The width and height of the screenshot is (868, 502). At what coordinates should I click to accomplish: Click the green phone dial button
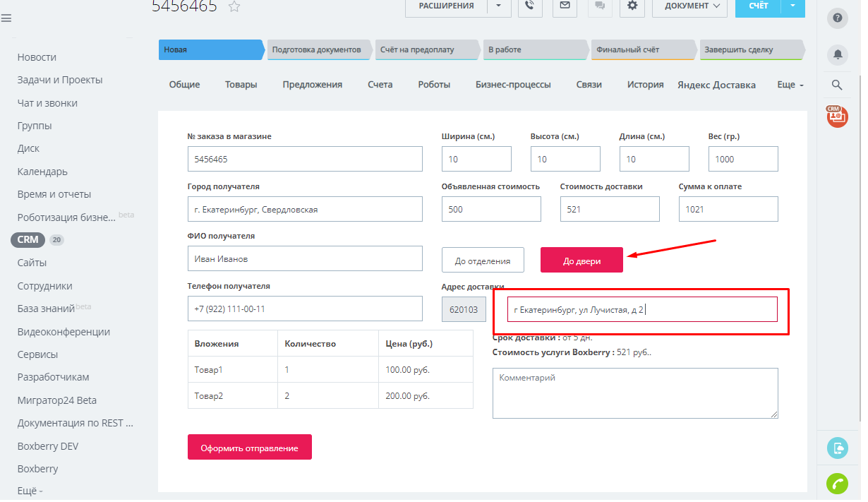click(x=837, y=484)
